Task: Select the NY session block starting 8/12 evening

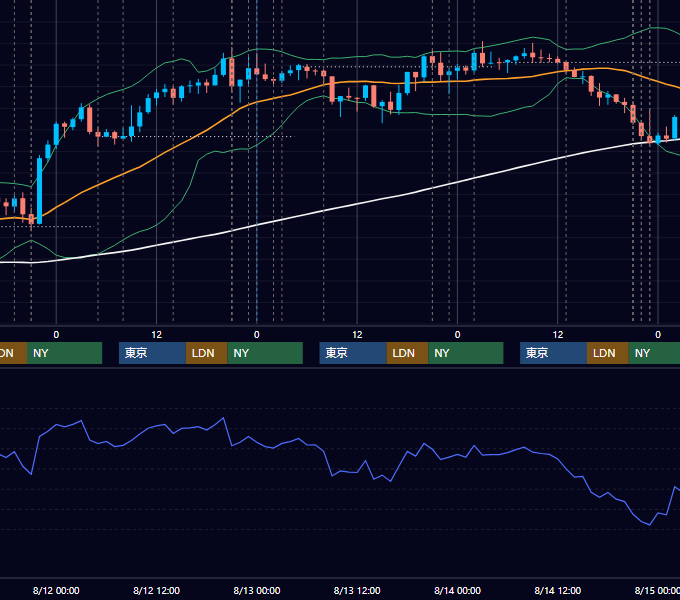Action: pyautogui.click(x=265, y=353)
